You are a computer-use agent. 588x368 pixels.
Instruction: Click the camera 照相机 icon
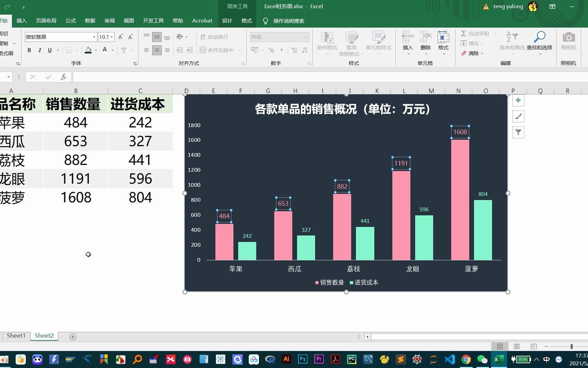[569, 37]
